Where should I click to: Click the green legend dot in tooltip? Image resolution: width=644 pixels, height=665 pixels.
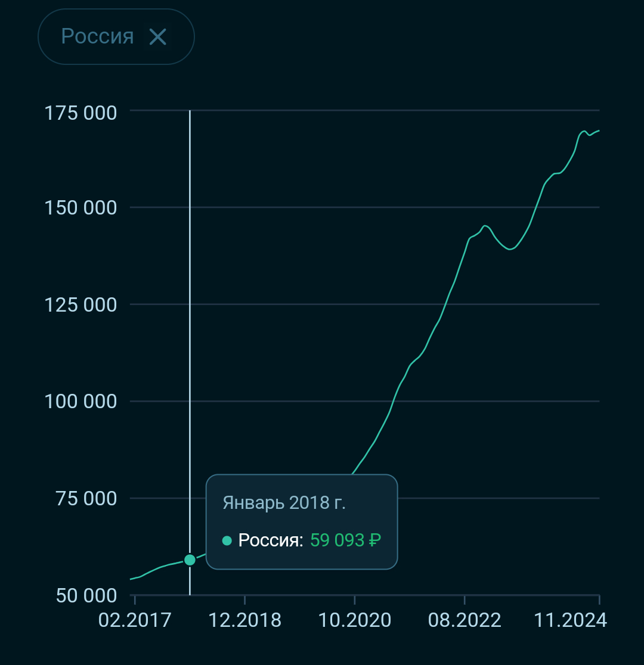pos(227,541)
